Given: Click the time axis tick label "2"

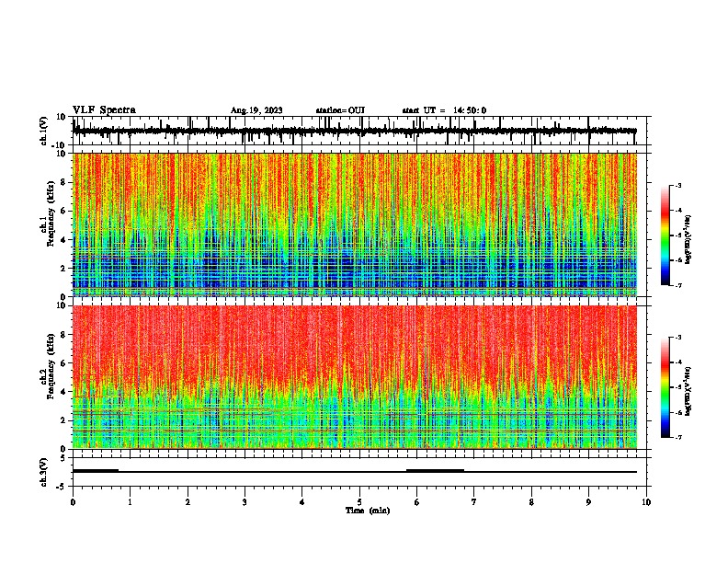Looking at the screenshot, I should [x=188, y=502].
